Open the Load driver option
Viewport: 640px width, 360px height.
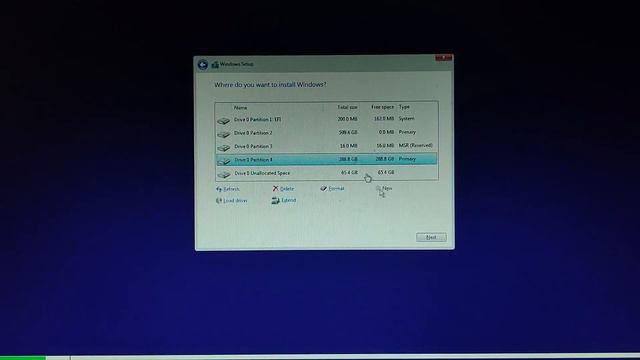tap(231, 201)
